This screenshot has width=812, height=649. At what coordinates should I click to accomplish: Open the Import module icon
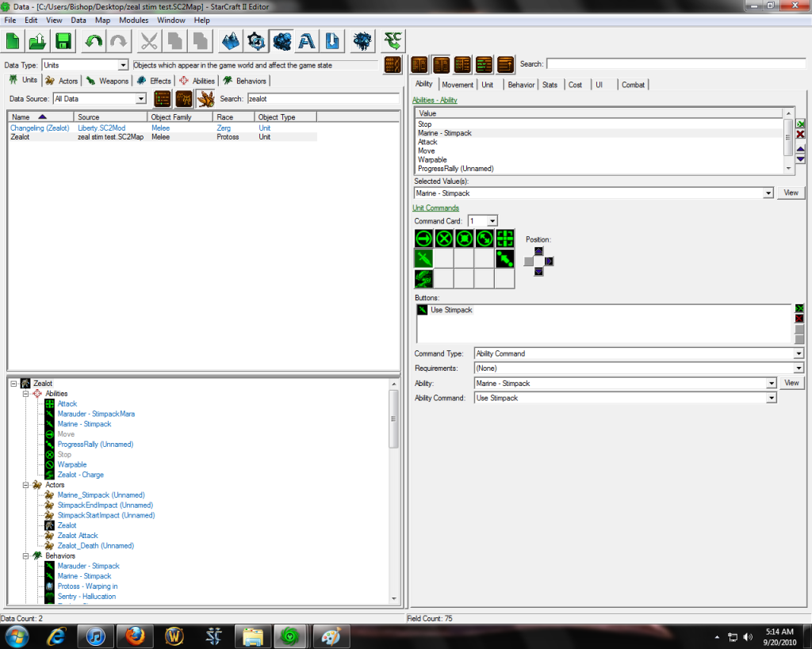332,41
